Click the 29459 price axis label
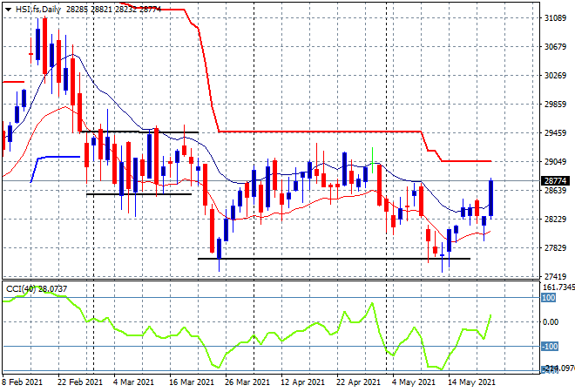575x392 pixels. coord(555,132)
